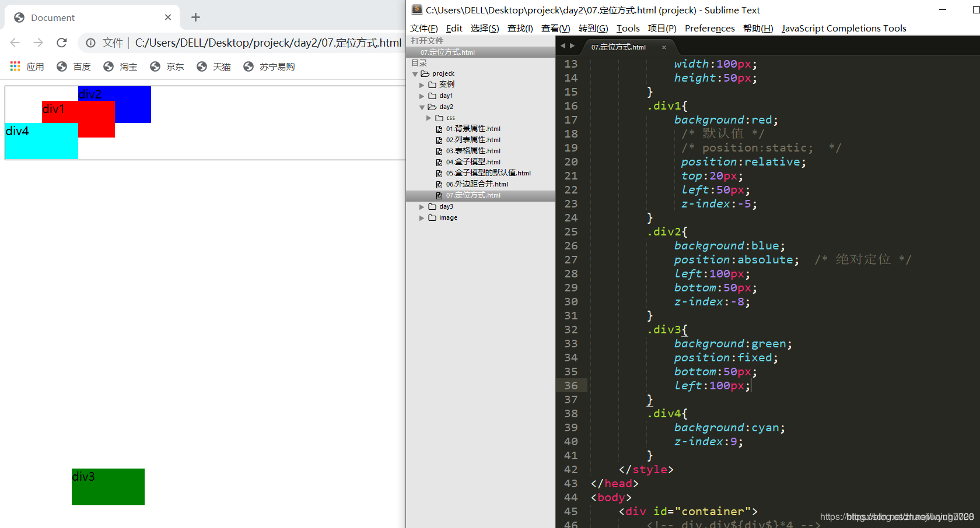Open 02.列表属性.html in sidebar
The height and width of the screenshot is (528, 980).
tap(473, 140)
